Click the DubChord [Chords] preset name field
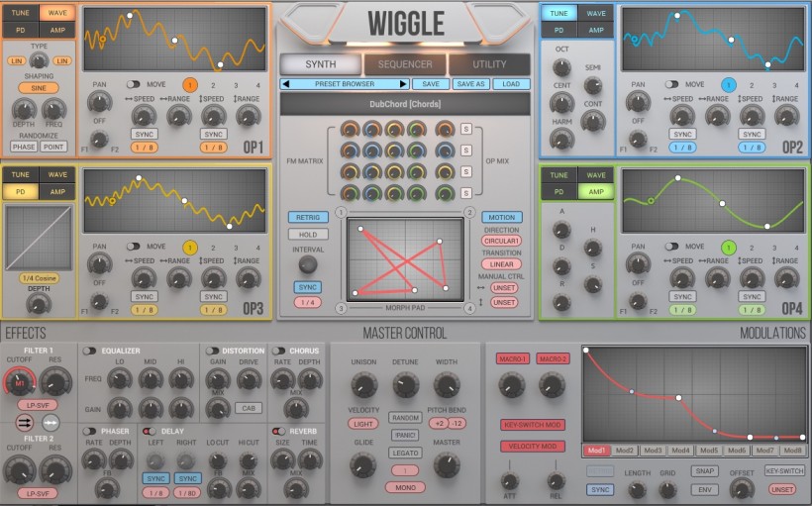 click(404, 104)
